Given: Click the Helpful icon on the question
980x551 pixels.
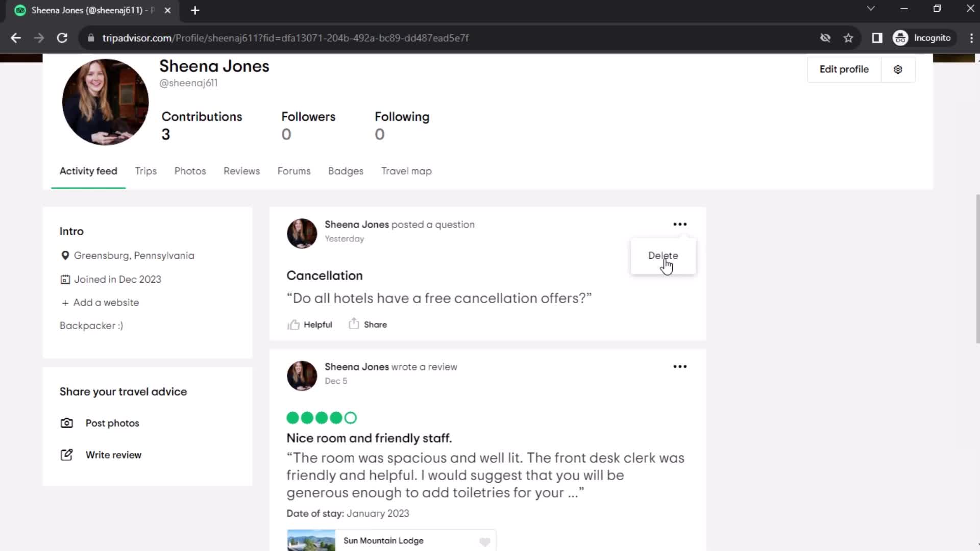Looking at the screenshot, I should tap(293, 324).
